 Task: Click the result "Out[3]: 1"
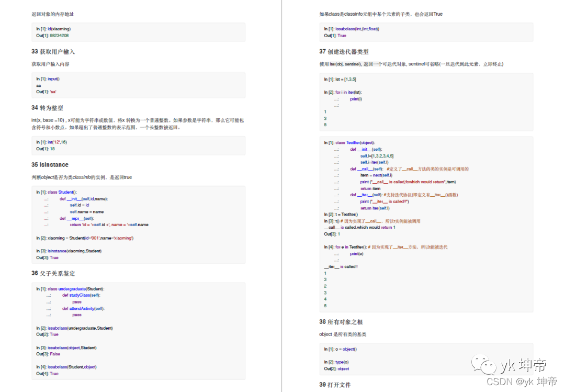coord(332,234)
